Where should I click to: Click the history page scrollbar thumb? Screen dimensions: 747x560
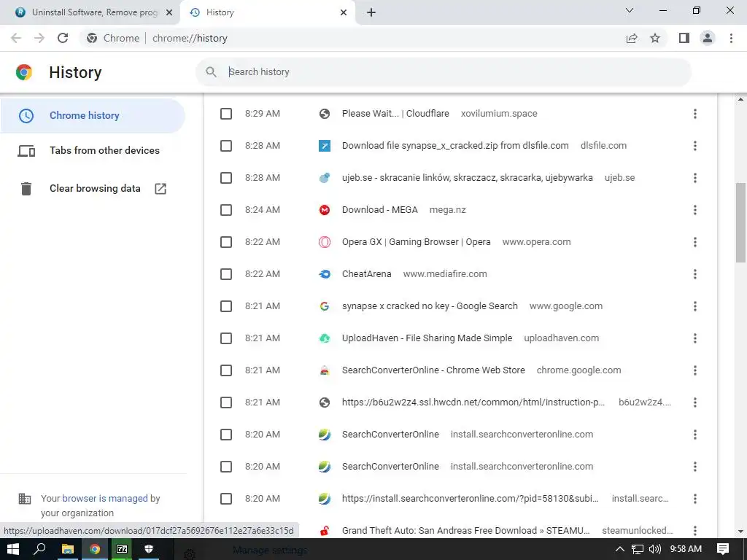point(740,222)
